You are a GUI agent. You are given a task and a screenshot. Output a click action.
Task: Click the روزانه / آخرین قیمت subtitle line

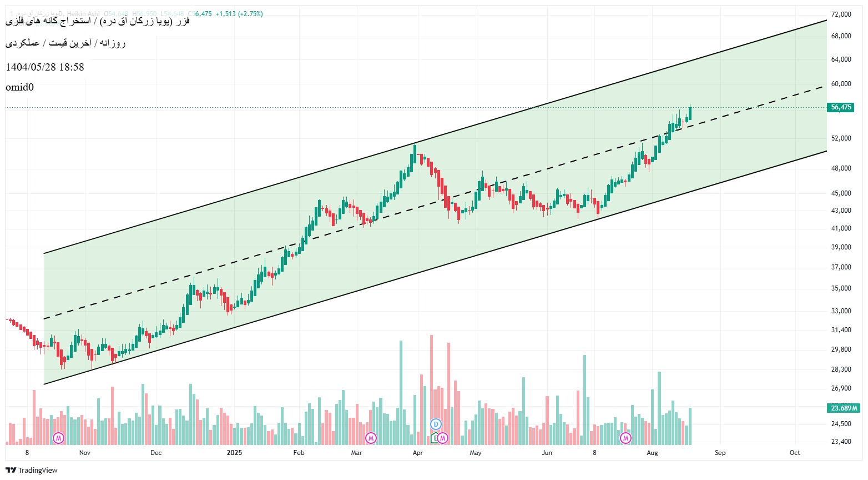coord(65,43)
